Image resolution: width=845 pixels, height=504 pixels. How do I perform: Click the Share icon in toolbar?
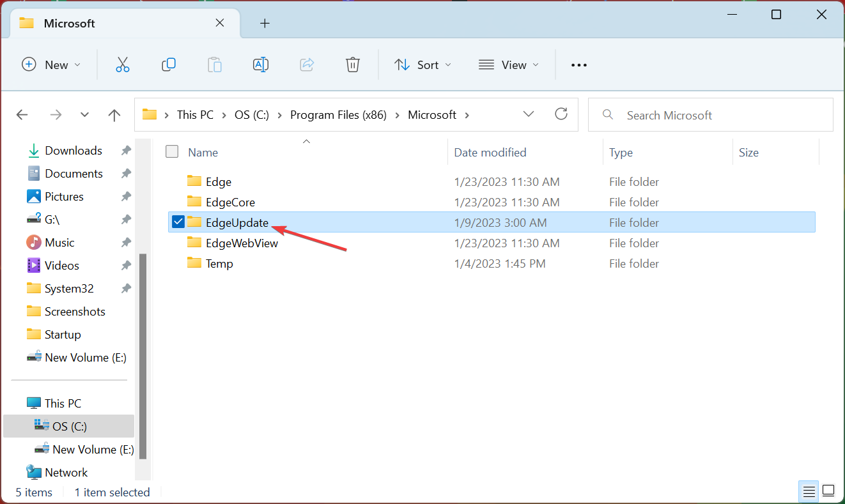pyautogui.click(x=307, y=65)
